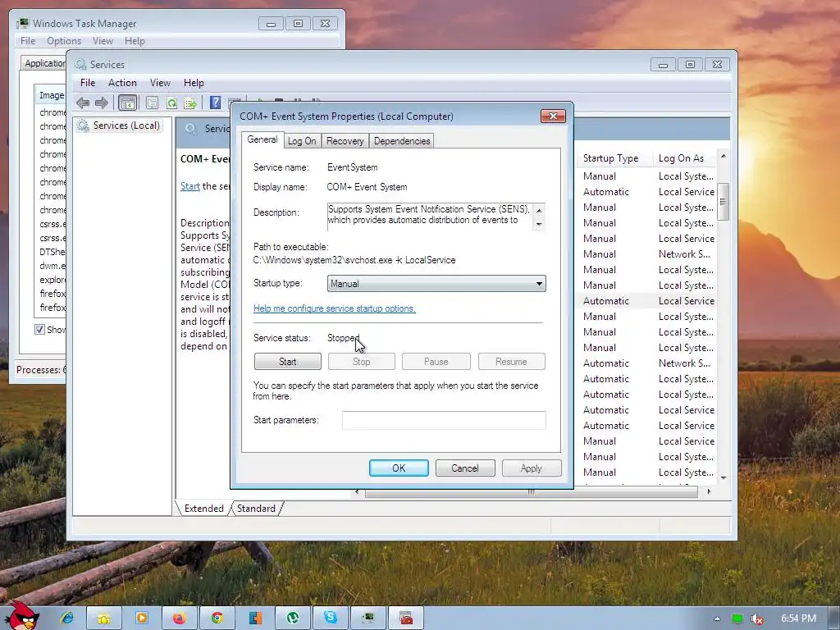Open Help me configure service startup options link

pos(335,308)
